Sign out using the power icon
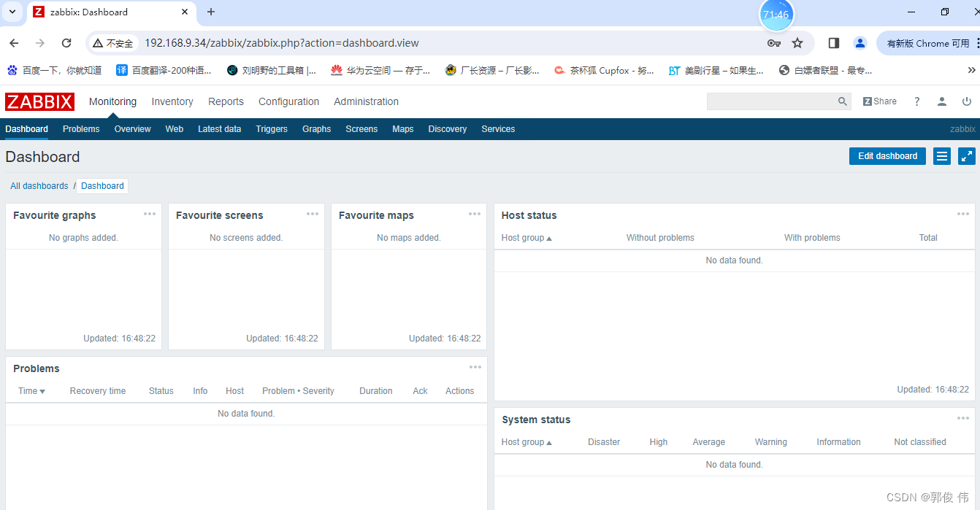980x510 pixels. 967,101
